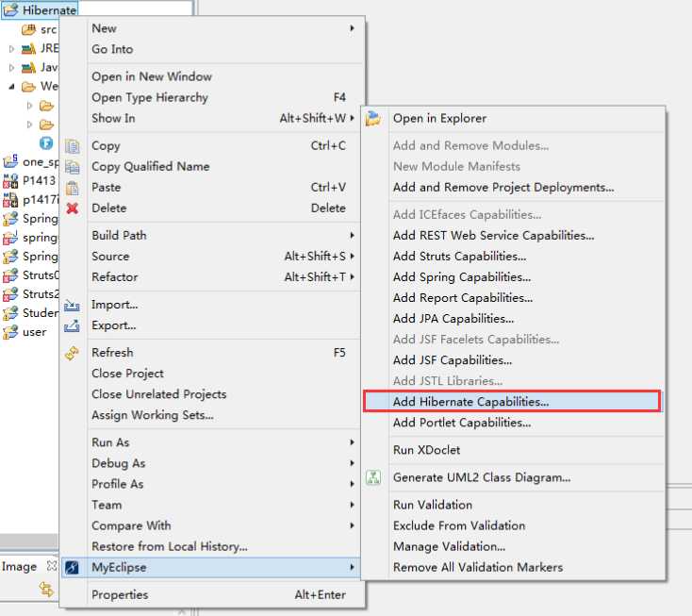Viewport: 692px width, 616px height.
Task: Click the Paste clipboard icon
Action: [x=73, y=187]
